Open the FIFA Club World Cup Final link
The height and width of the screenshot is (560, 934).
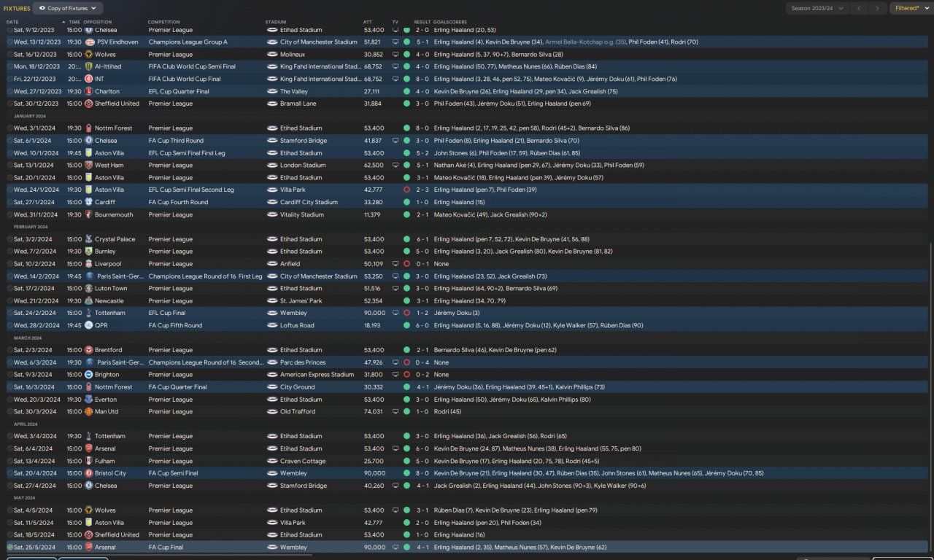(184, 79)
